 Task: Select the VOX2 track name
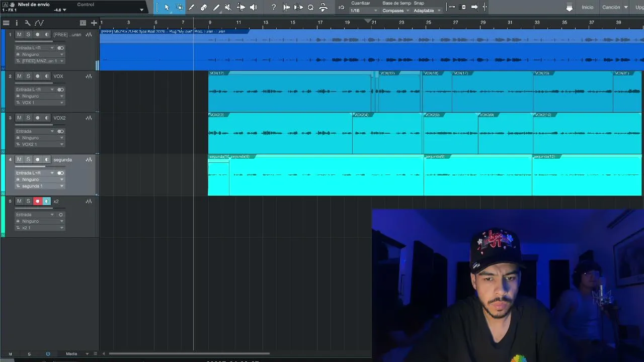click(59, 118)
